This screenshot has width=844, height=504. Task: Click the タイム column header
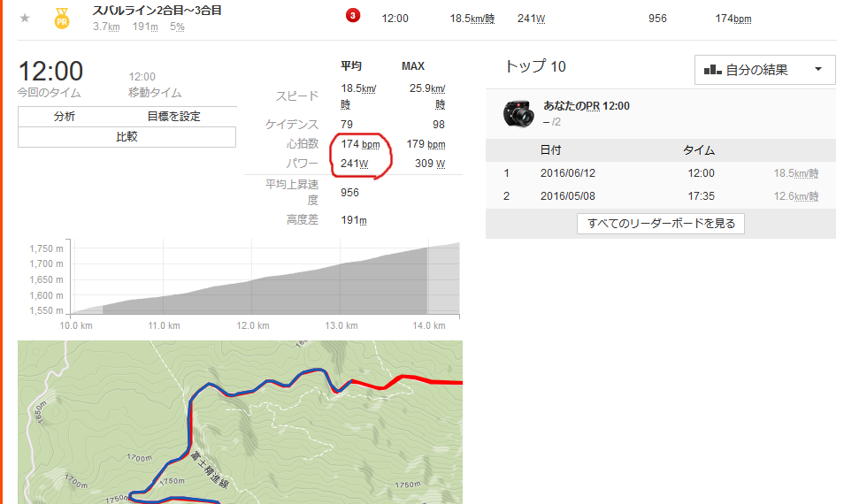pyautogui.click(x=699, y=150)
